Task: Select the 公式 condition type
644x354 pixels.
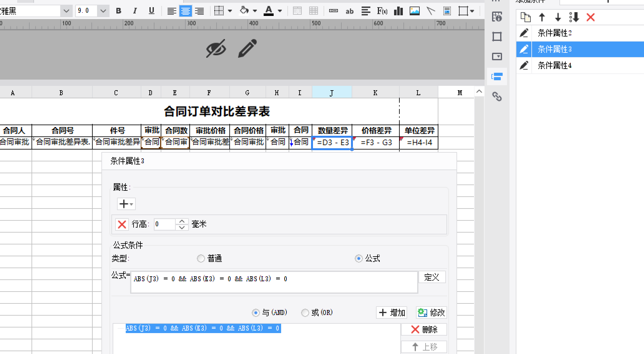Action: pyautogui.click(x=359, y=258)
